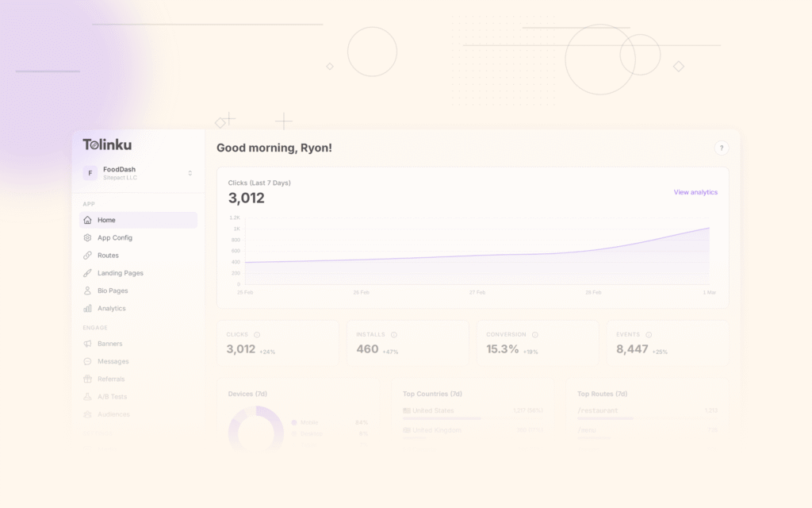Click the 8,447 events value
The image size is (812, 508).
[632, 349]
